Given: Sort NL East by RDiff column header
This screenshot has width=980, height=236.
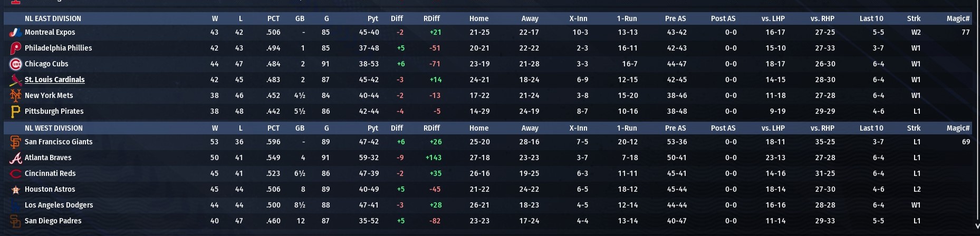Looking at the screenshot, I should (x=431, y=18).
